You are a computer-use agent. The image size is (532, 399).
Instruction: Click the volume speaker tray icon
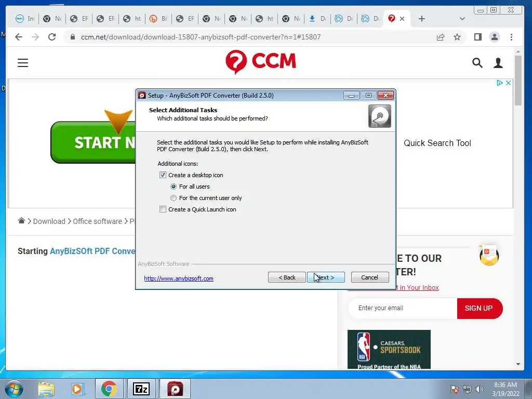480,389
